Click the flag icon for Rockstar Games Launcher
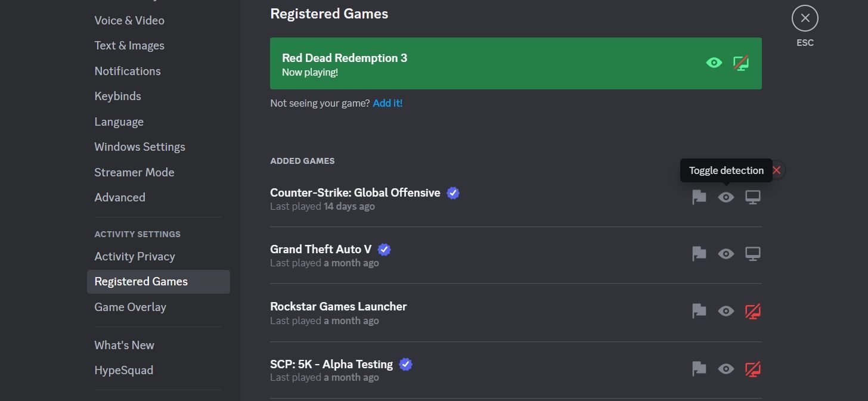868x401 pixels. coord(699,311)
